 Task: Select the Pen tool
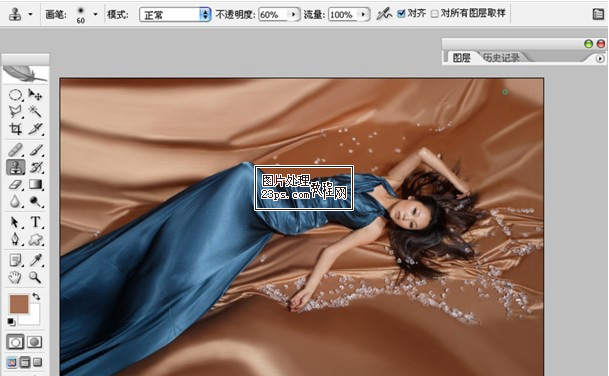click(16, 239)
